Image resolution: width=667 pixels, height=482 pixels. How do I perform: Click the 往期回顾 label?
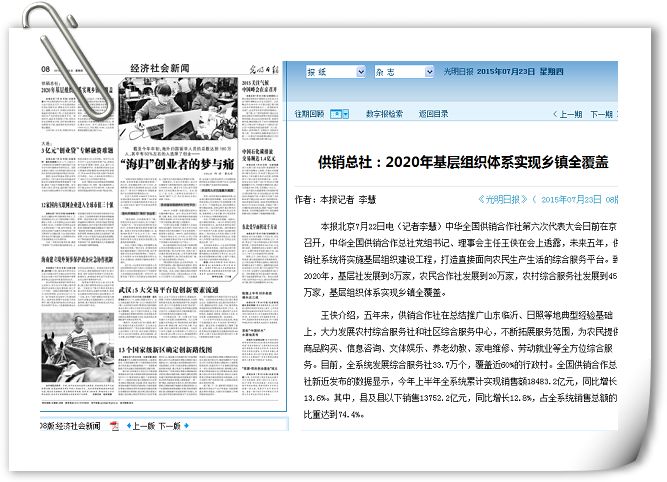click(x=309, y=114)
